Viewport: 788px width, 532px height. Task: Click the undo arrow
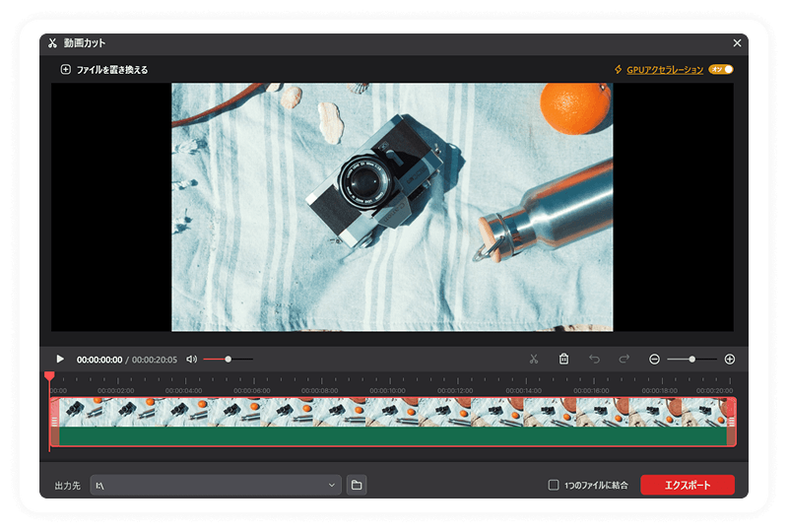click(594, 359)
